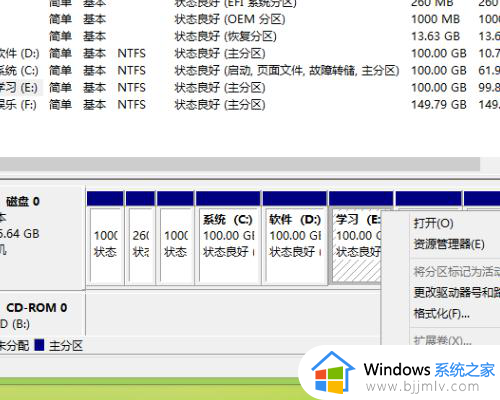Image resolution: width=500 pixels, height=400 pixels.
Task: Click the 状态良好 (OEM 分区) status cell
Action: click(230, 19)
